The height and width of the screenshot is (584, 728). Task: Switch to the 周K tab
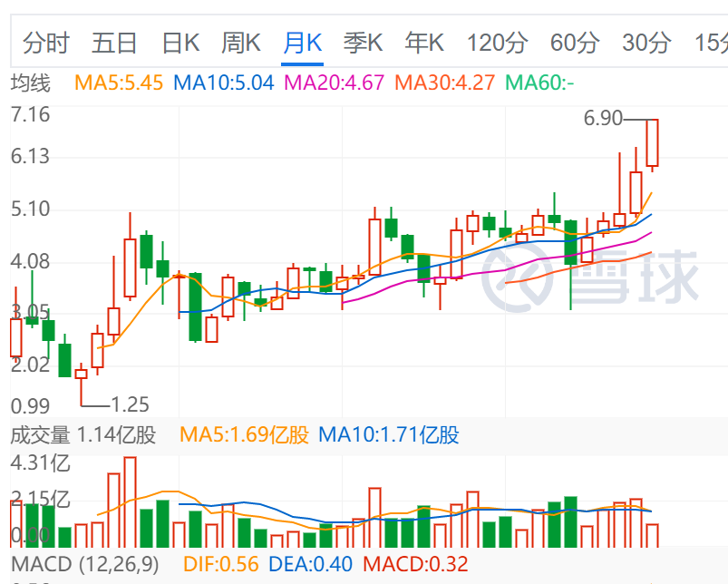tap(240, 43)
